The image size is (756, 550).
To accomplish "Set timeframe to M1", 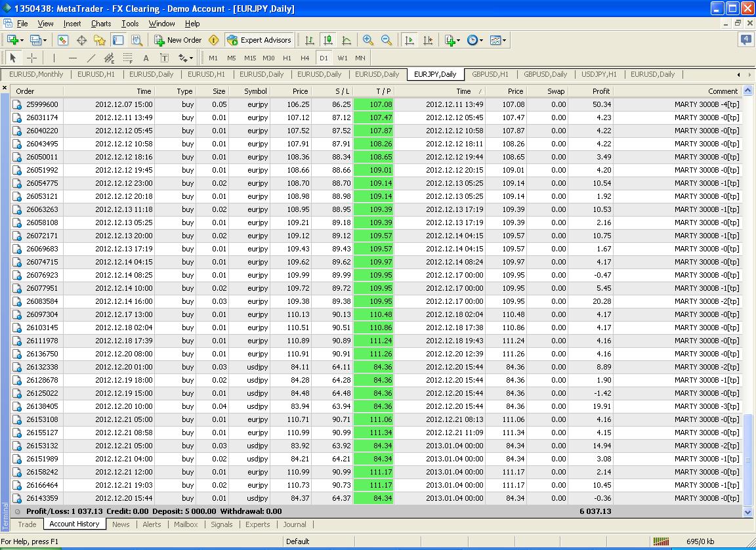I will coord(213,58).
